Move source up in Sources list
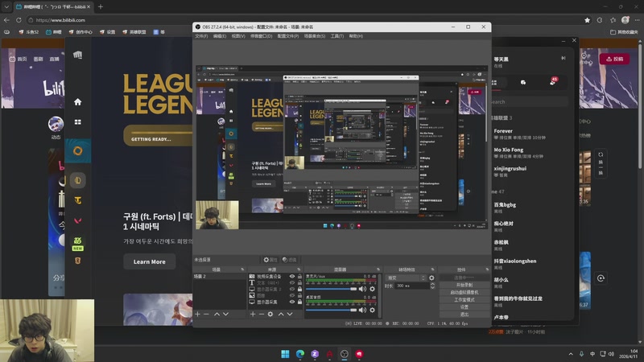 click(x=281, y=314)
